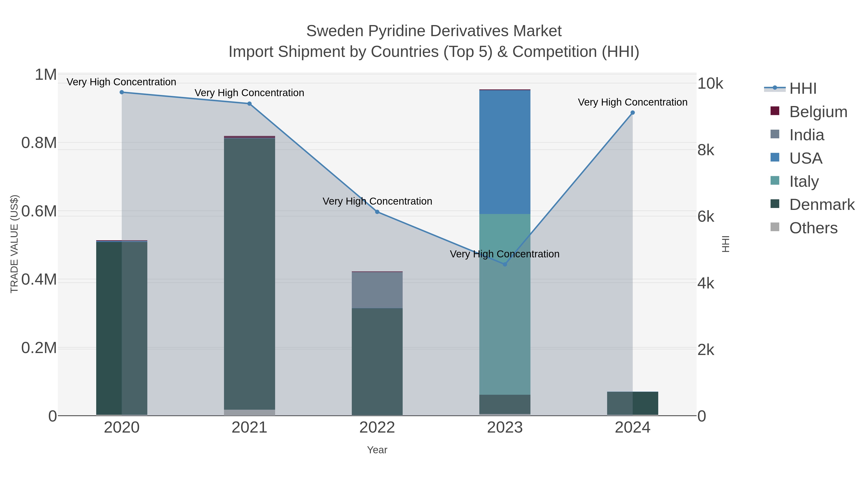Click the right-side 'HHI' axis title
This screenshot has height=488, width=868.
coord(726,244)
